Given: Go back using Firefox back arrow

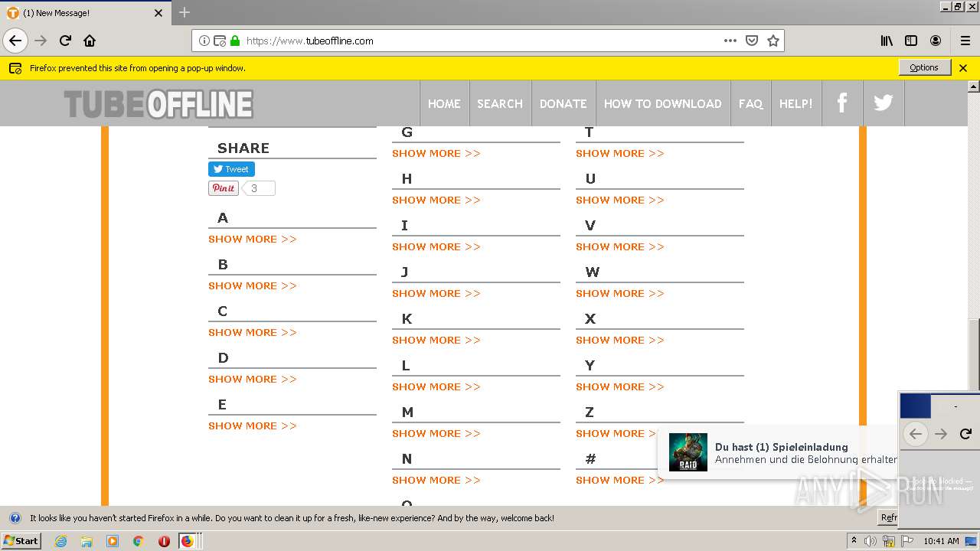Looking at the screenshot, I should coord(15,41).
